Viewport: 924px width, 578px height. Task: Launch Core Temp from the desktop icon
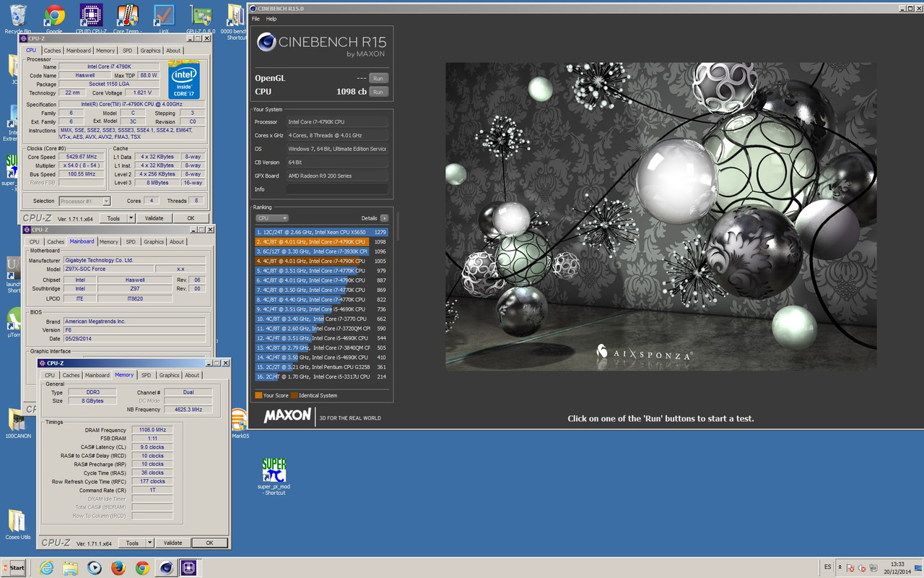pos(128,16)
